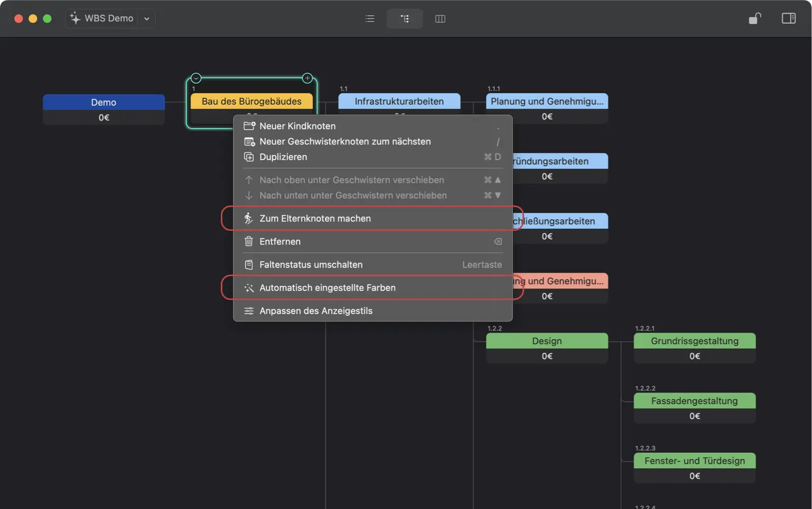Select the tree diagram view icon
The height and width of the screenshot is (509, 812).
pos(404,19)
